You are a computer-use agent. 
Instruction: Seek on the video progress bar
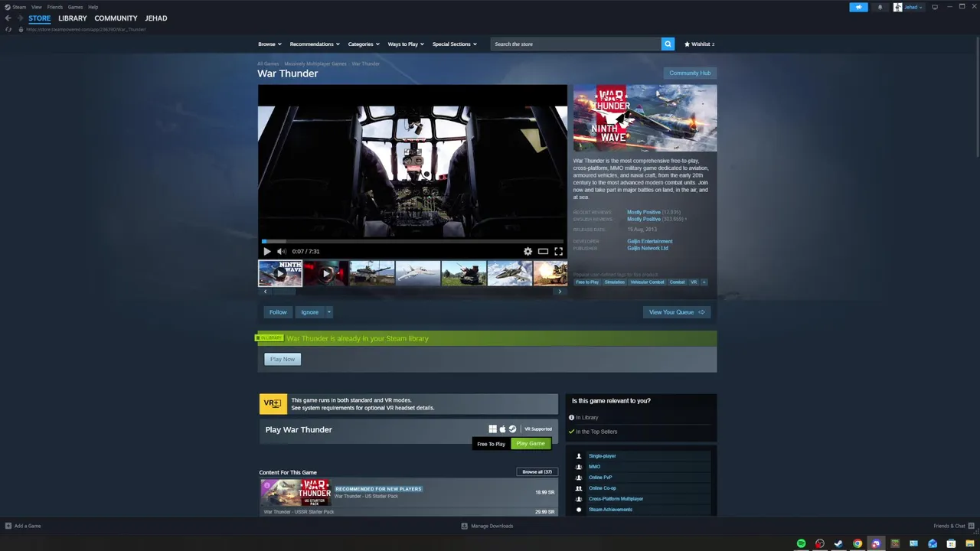[x=413, y=241]
